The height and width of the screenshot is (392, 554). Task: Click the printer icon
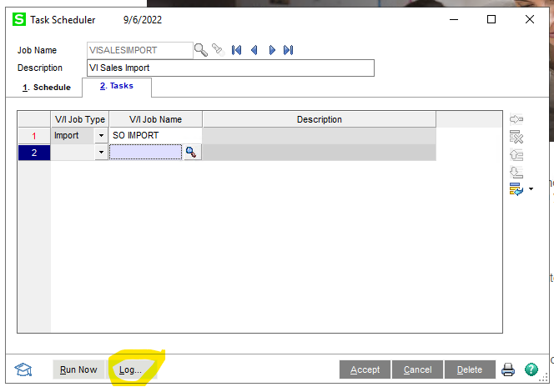click(508, 369)
